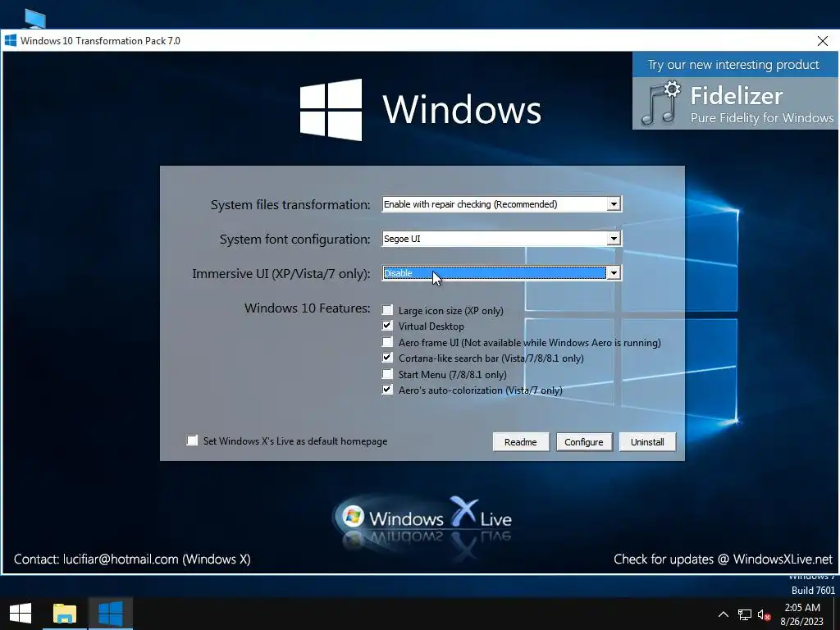
Task: Click 'Pure Fidelity for Windows' tagline
Action: click(x=762, y=118)
